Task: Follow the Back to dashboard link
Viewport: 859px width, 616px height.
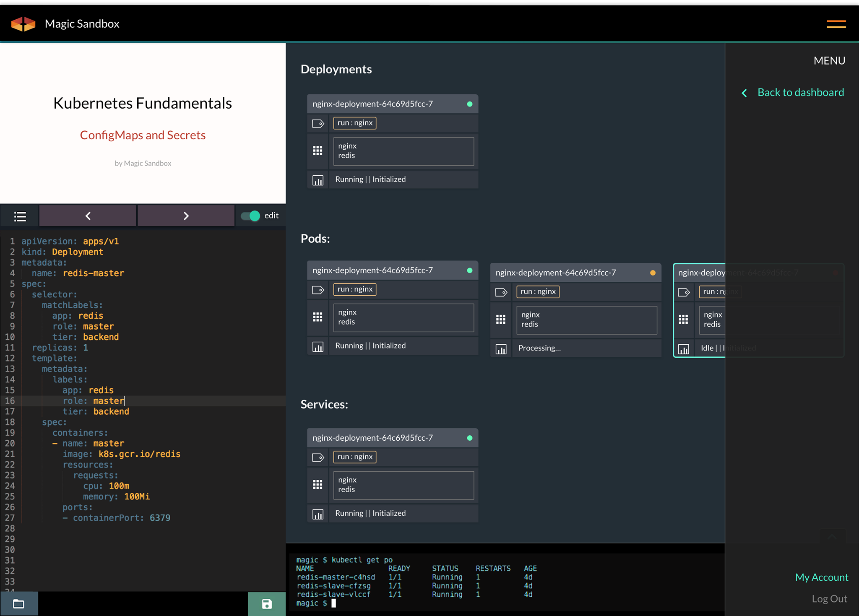Action: coord(800,92)
